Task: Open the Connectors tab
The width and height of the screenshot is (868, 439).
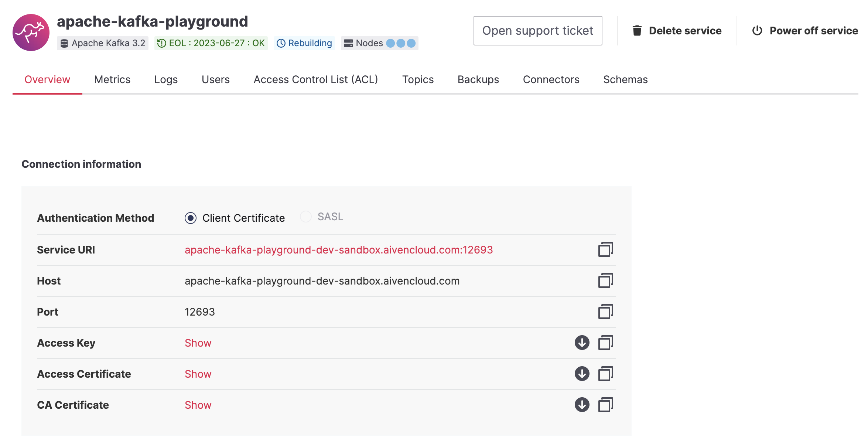Action: tap(550, 79)
